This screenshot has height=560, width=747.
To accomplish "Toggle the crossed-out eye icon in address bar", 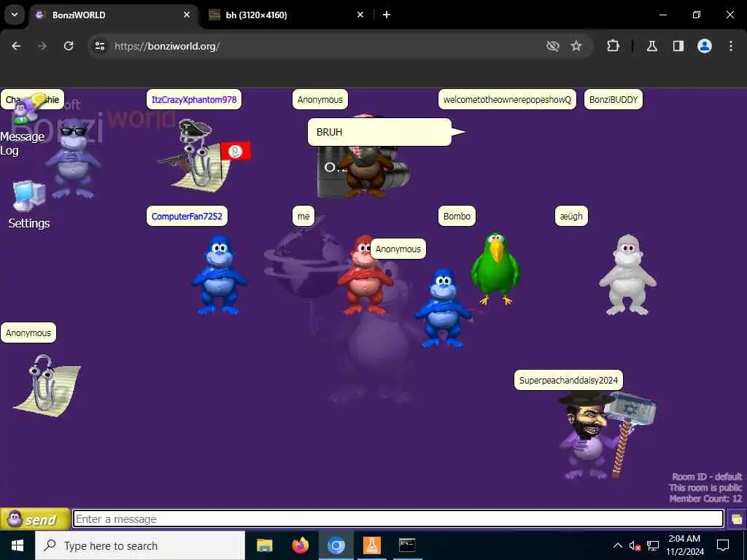I will click(553, 46).
